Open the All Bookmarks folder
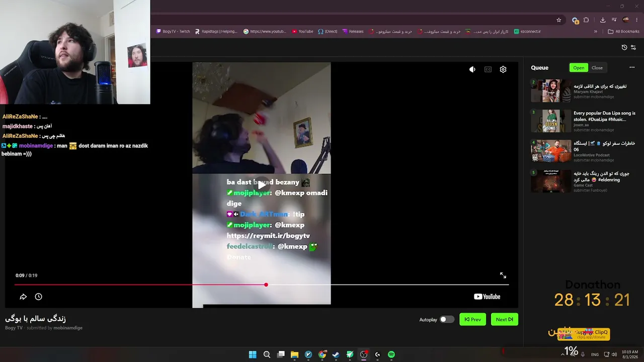This screenshot has height=362, width=644. coord(623,31)
